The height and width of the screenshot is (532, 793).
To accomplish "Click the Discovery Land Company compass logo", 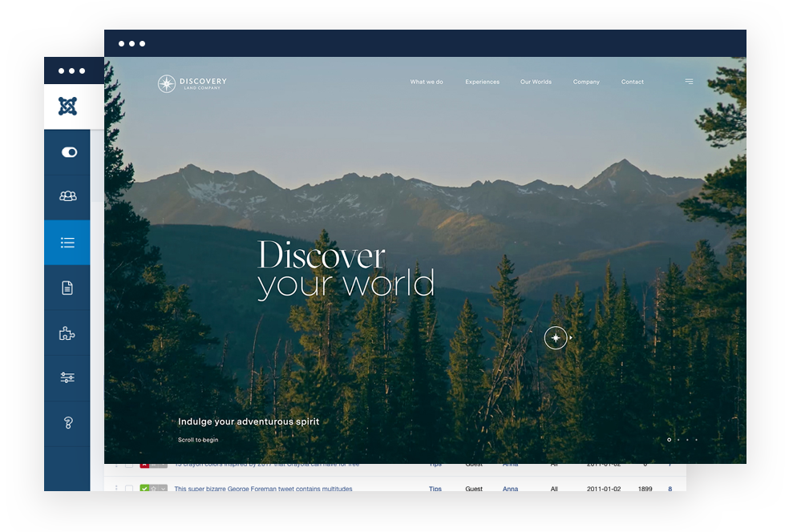I will click(x=192, y=83).
